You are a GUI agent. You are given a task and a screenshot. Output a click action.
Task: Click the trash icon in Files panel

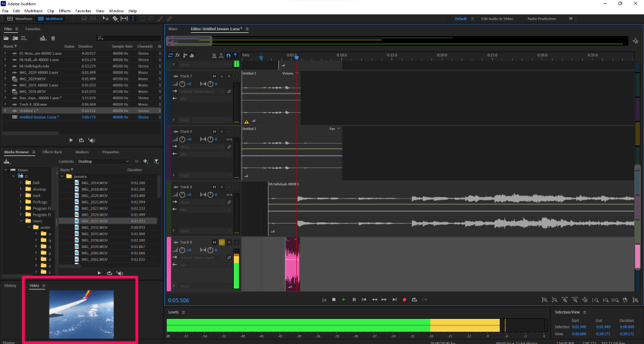click(53, 38)
